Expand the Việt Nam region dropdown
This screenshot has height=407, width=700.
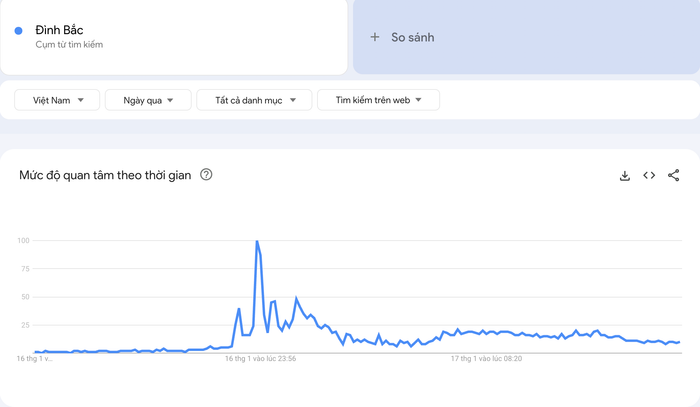pyautogui.click(x=58, y=100)
